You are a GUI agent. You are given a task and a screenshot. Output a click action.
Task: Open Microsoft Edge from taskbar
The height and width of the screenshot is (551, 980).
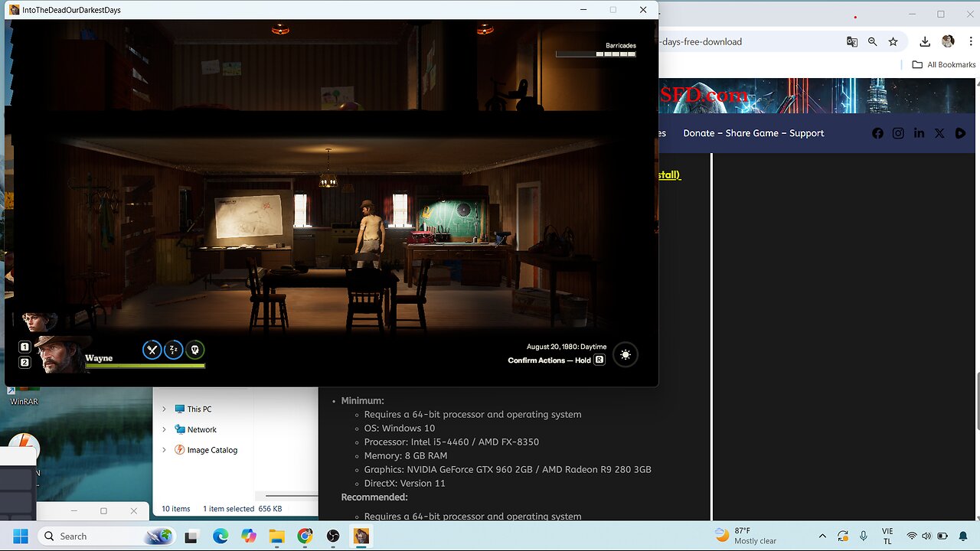point(220,536)
